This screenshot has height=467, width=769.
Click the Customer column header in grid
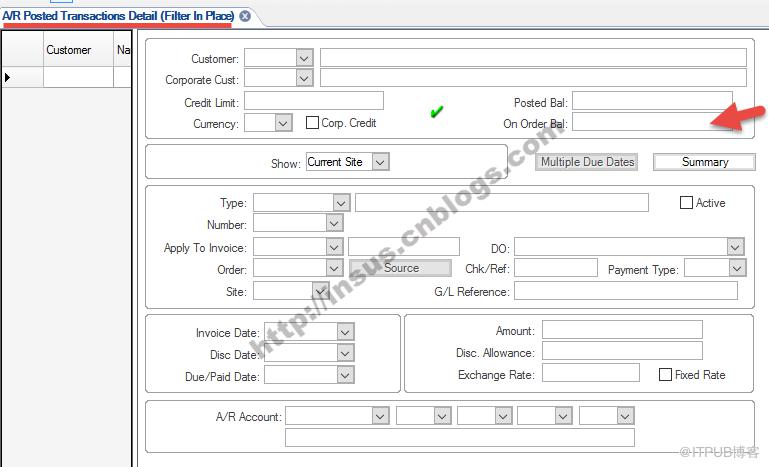tap(78, 50)
